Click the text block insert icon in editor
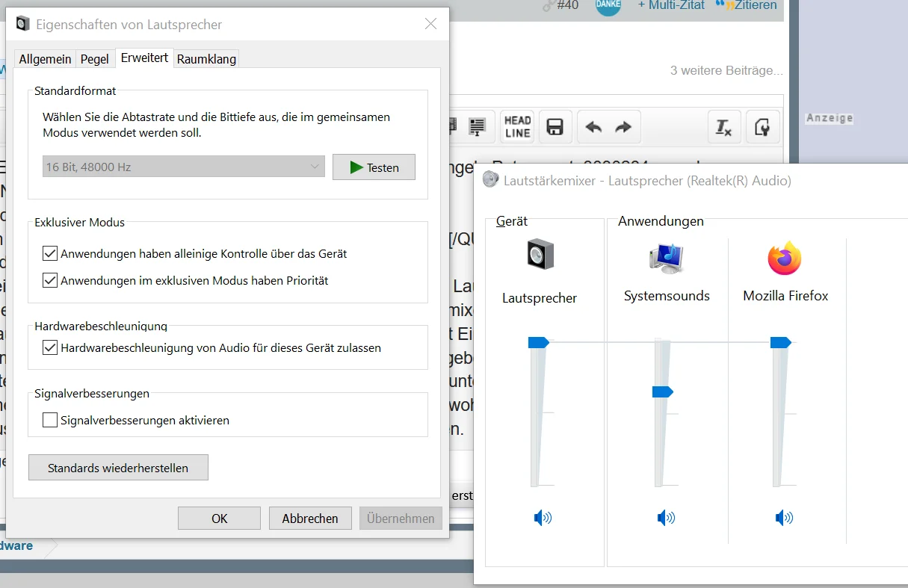Image resolution: width=908 pixels, height=588 pixels. point(477,126)
